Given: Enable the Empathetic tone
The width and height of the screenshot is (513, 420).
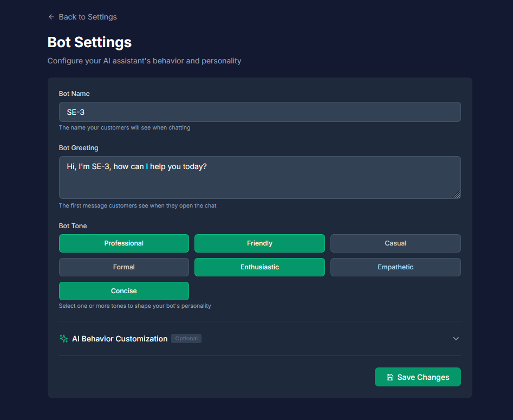Looking at the screenshot, I should pos(395,267).
